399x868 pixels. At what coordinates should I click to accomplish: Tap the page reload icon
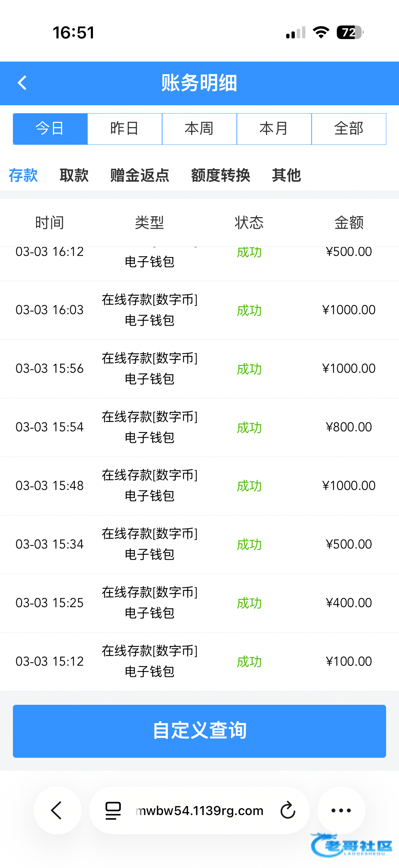(288, 810)
